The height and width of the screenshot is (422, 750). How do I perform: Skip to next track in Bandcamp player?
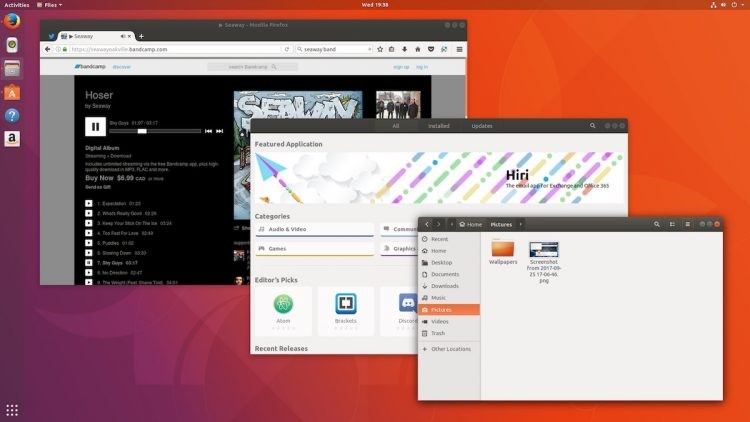(x=219, y=131)
